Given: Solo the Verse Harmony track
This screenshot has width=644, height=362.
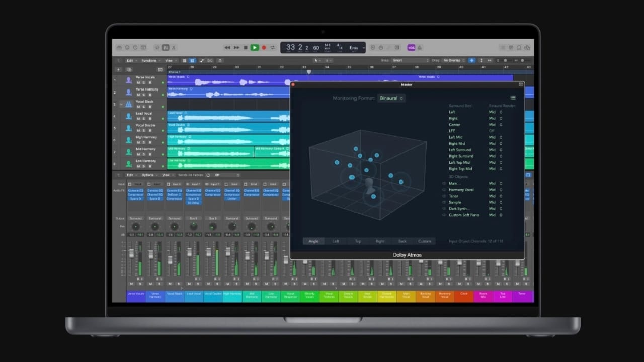Looking at the screenshot, I should pos(144,95).
